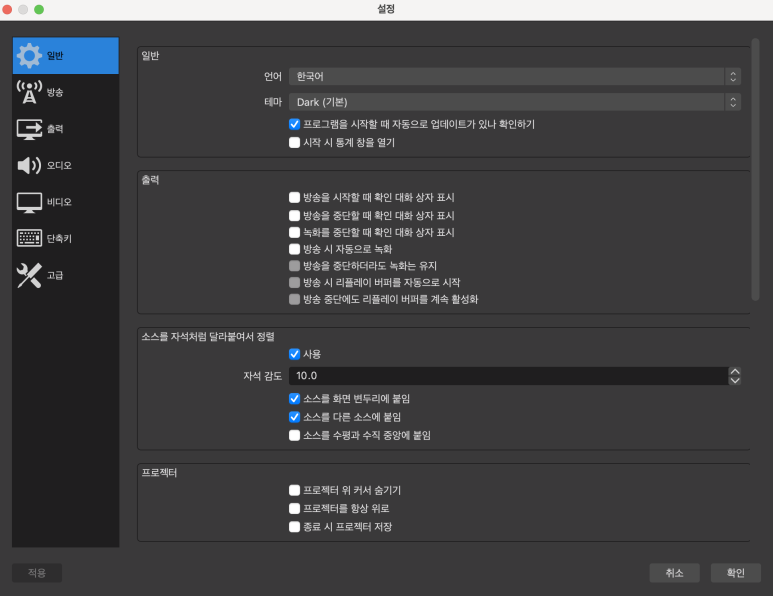Uncheck 소스를 화면 변두리에 붙임
773x596 pixels.
294,398
